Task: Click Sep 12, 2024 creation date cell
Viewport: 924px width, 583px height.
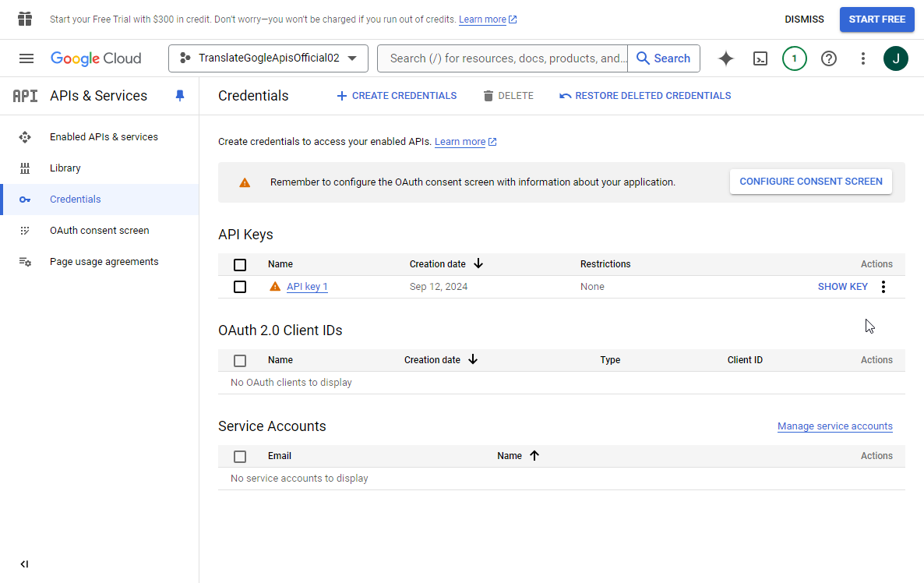Action: 439,287
